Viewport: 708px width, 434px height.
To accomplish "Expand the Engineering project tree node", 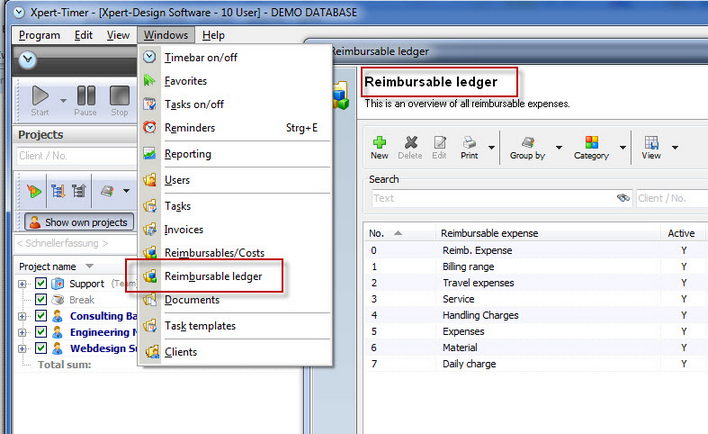I will click(x=22, y=332).
